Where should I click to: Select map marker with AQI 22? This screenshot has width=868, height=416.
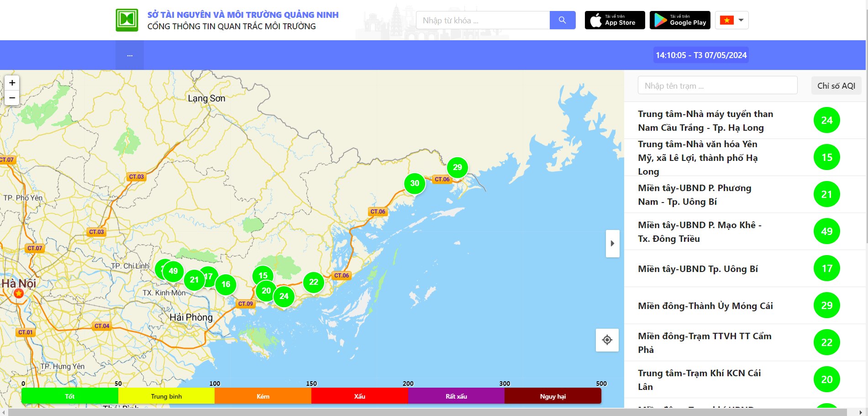314,282
